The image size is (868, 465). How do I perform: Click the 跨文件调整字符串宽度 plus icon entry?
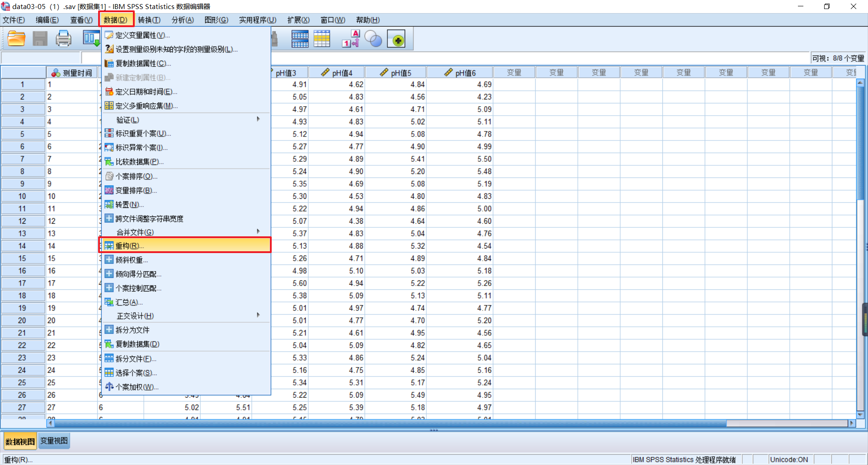tap(186, 218)
